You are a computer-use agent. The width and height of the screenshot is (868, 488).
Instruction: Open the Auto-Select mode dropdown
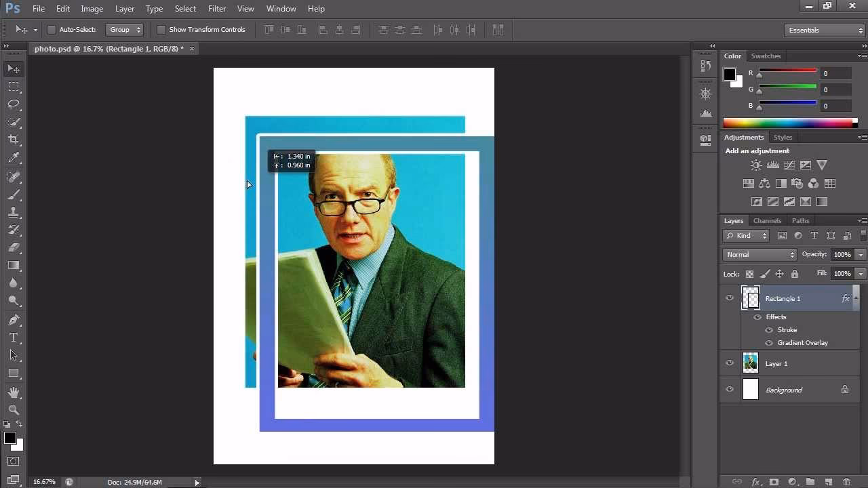125,29
